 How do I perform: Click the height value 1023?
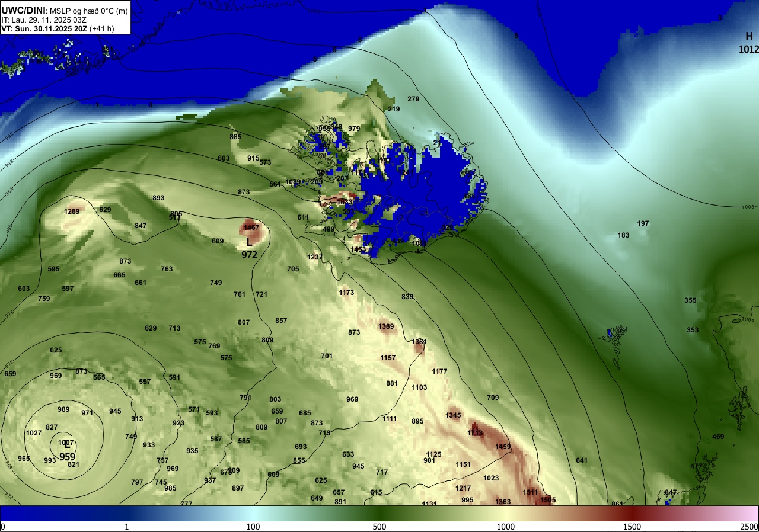click(x=491, y=478)
